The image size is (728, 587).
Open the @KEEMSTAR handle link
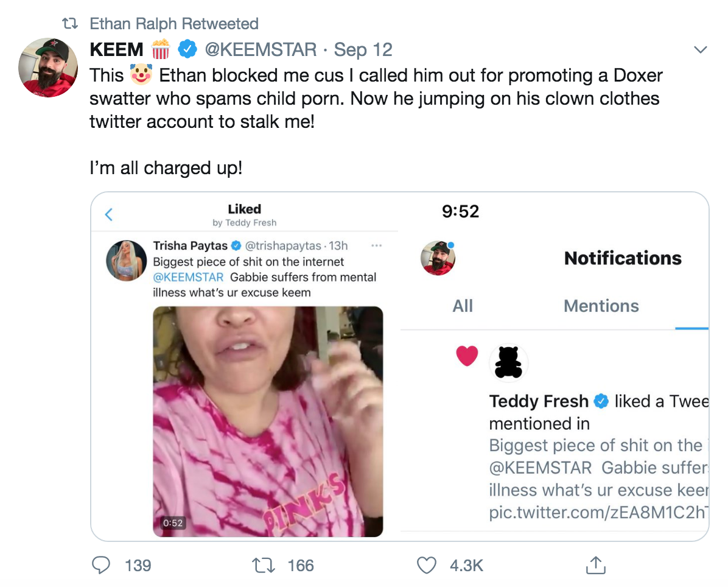tap(261, 49)
